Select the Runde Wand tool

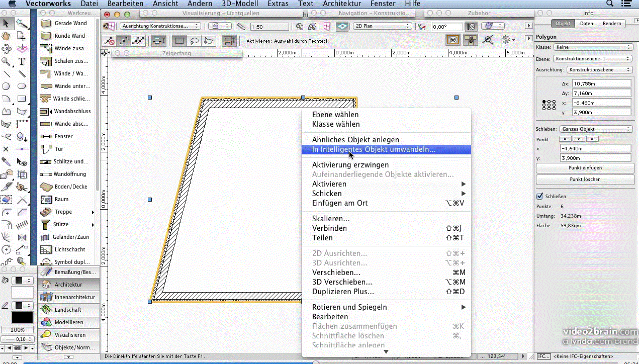(65, 36)
